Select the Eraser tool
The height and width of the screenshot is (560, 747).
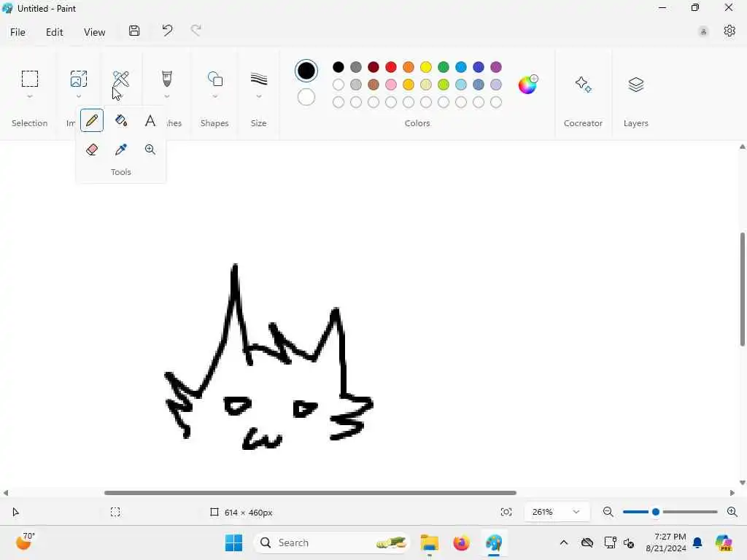[x=92, y=149]
